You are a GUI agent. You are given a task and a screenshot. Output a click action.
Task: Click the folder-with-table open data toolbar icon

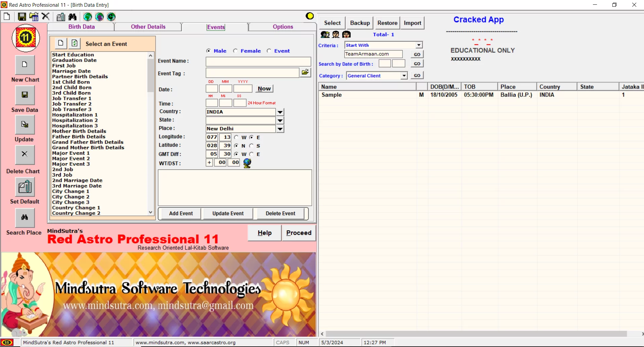(34, 16)
